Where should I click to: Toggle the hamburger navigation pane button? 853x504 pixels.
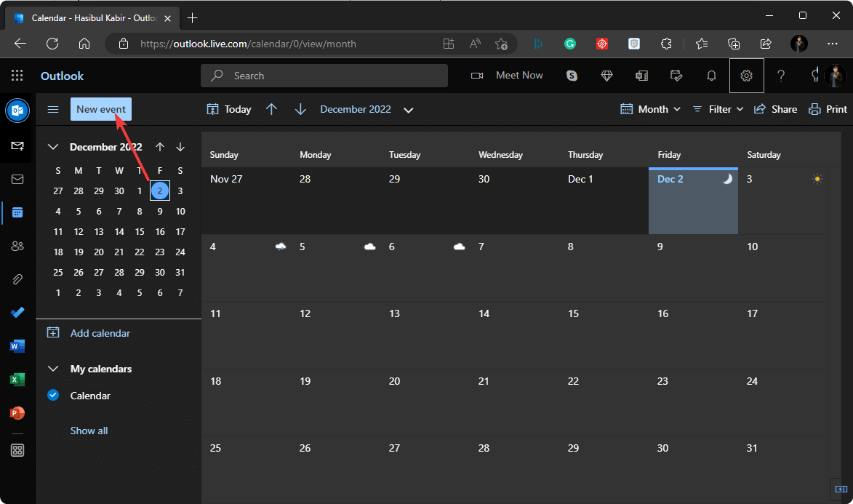[x=52, y=109]
